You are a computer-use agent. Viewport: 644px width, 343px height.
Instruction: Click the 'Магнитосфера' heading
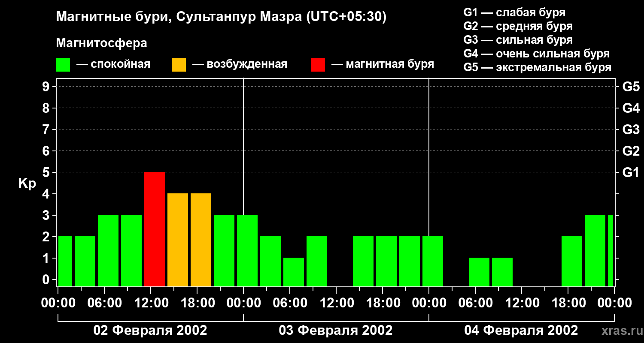pos(101,43)
